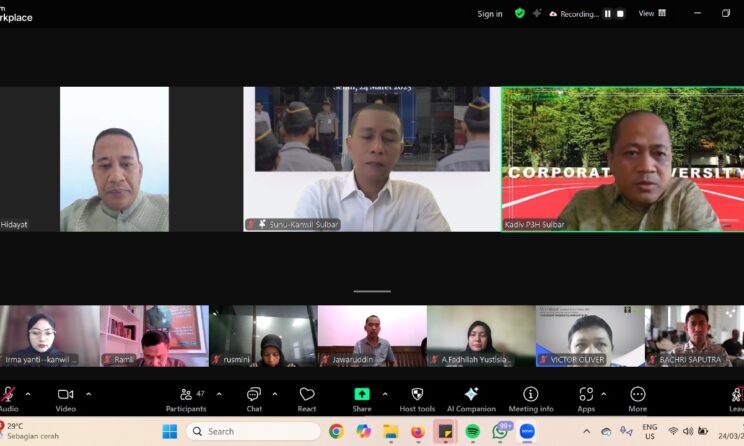Show hidden system tray icons
The image size is (744, 446).
coord(586,431)
